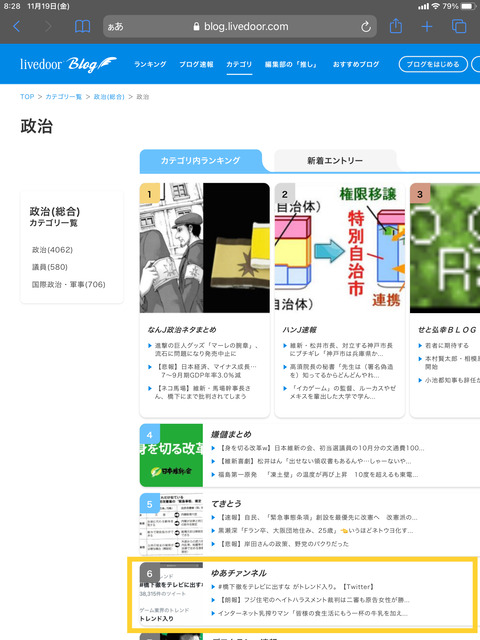Select 政治(4062) in the sidebar
480x640 pixels.
click(x=52, y=250)
